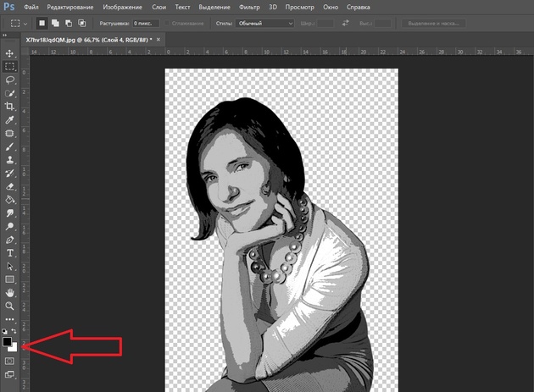The image size is (534, 392).
Task: Choose Intersect with selection mode
Action: (x=81, y=23)
